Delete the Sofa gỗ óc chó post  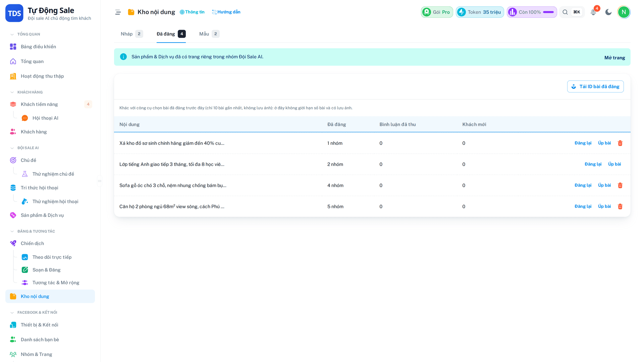(620, 185)
